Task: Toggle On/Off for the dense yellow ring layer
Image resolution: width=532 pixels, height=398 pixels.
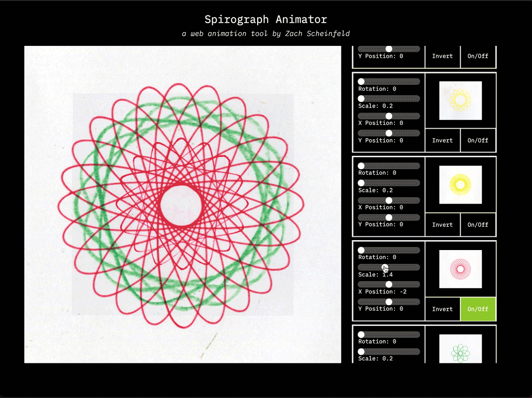Action: (478, 225)
